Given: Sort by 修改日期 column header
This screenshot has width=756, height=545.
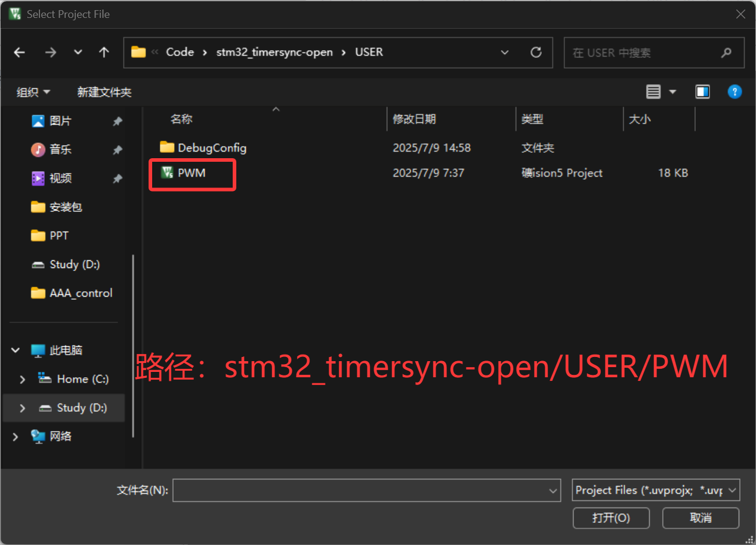Looking at the screenshot, I should point(414,119).
